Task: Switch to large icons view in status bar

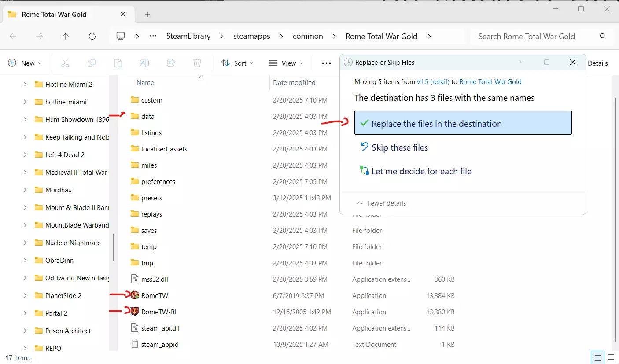Action: point(611,357)
